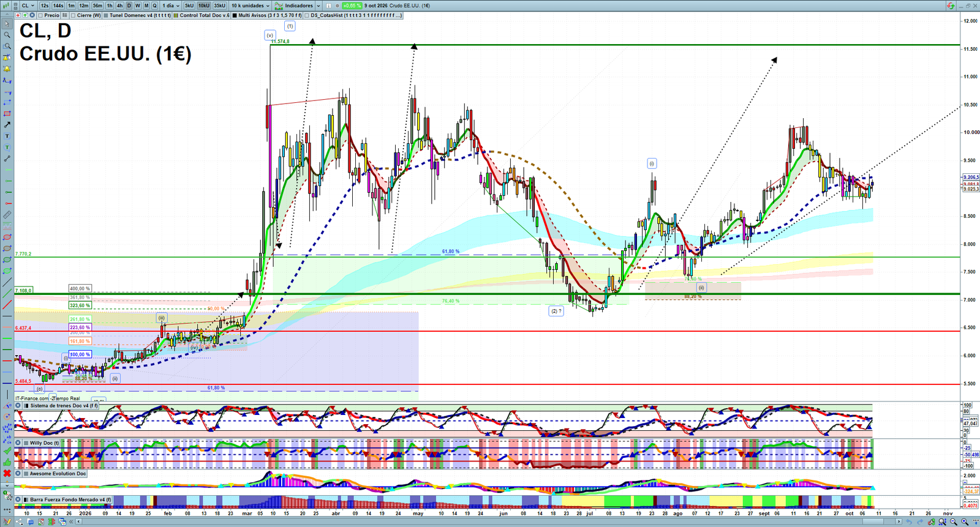Expand the arrow next to Indicadores
The height and width of the screenshot is (527, 980).
tap(318, 6)
